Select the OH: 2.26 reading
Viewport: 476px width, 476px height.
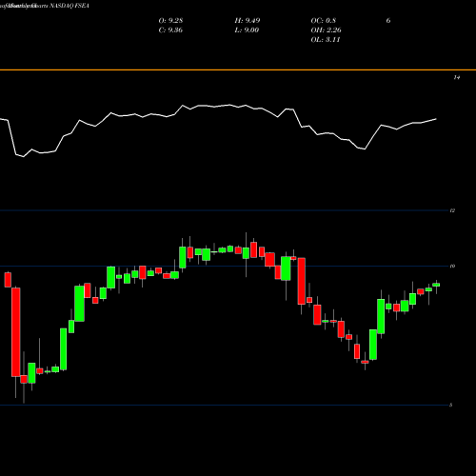click(x=326, y=30)
